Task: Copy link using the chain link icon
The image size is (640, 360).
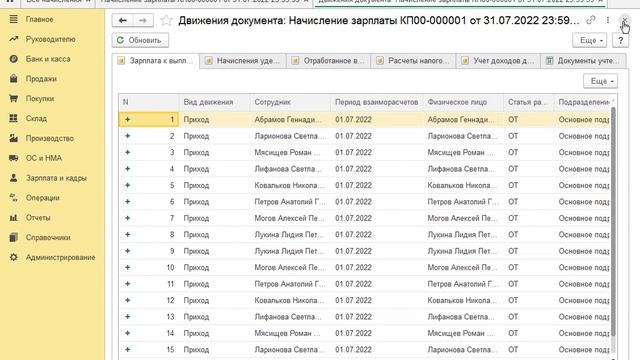Action: pyautogui.click(x=591, y=20)
